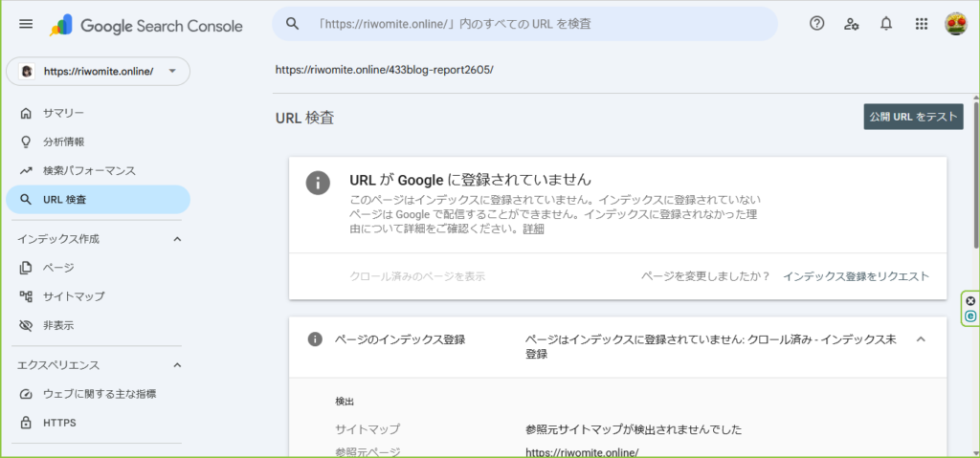This screenshot has height=458, width=980.
Task: Click クロール済みのページを表示
Action: [x=417, y=276]
